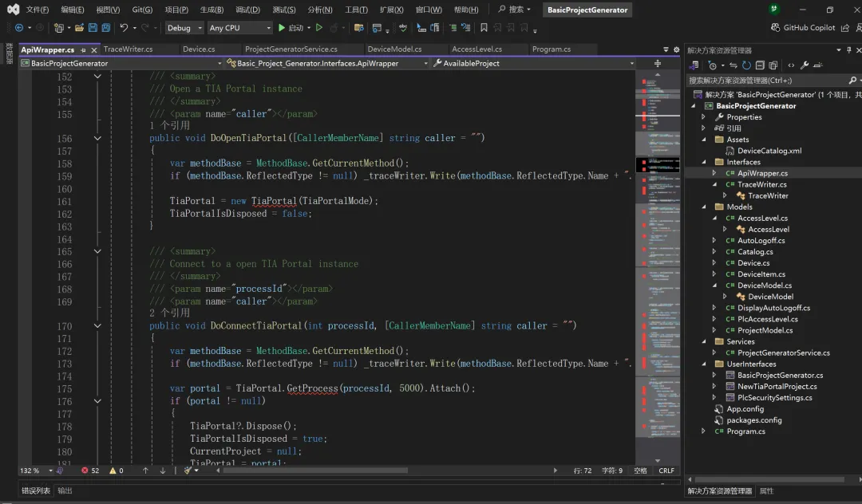The width and height of the screenshot is (862, 504).
Task: Expand the Program.cs node in Solution Explorer
Action: point(703,431)
